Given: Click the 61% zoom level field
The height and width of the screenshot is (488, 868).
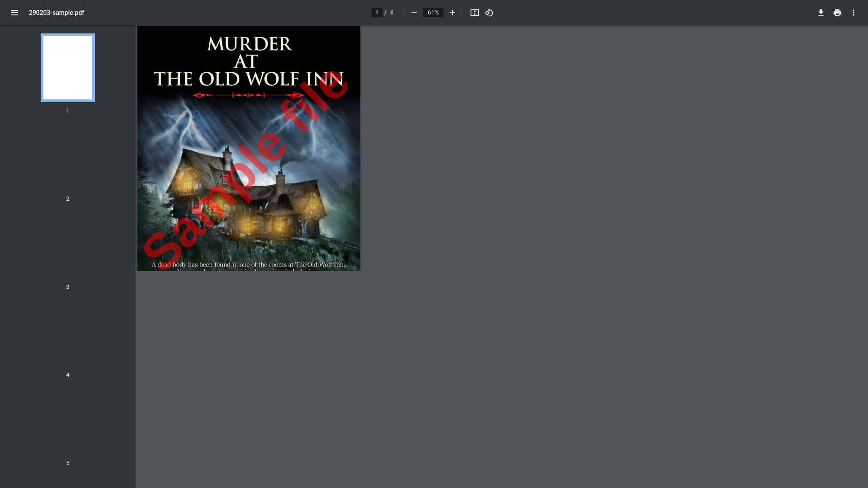Looking at the screenshot, I should (x=433, y=13).
